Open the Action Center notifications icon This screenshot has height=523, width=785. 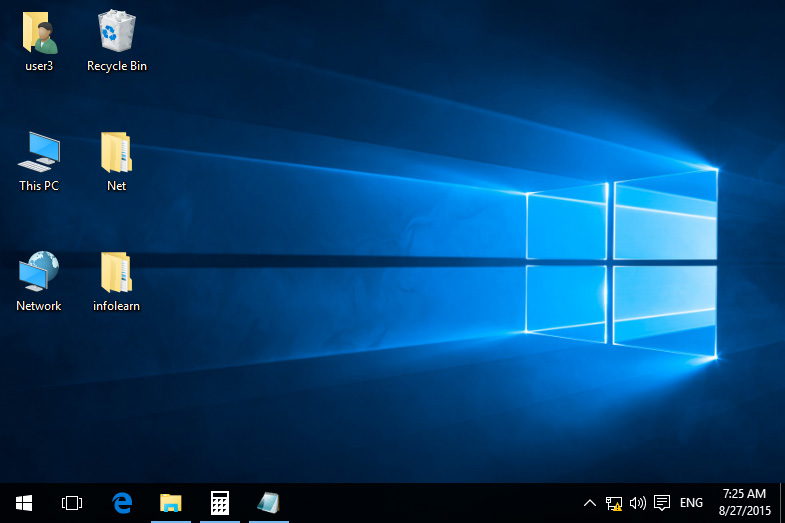(x=662, y=502)
